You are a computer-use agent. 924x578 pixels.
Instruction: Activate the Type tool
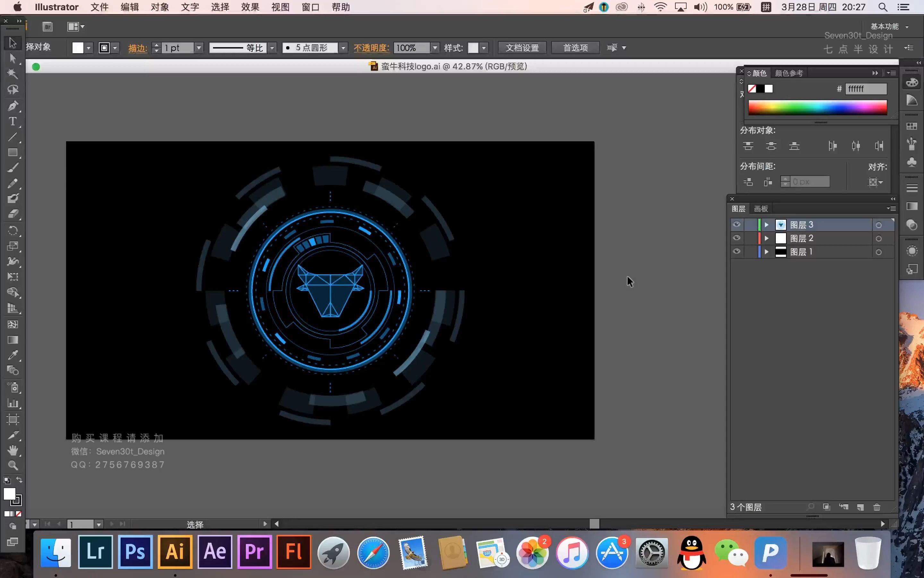[13, 122]
